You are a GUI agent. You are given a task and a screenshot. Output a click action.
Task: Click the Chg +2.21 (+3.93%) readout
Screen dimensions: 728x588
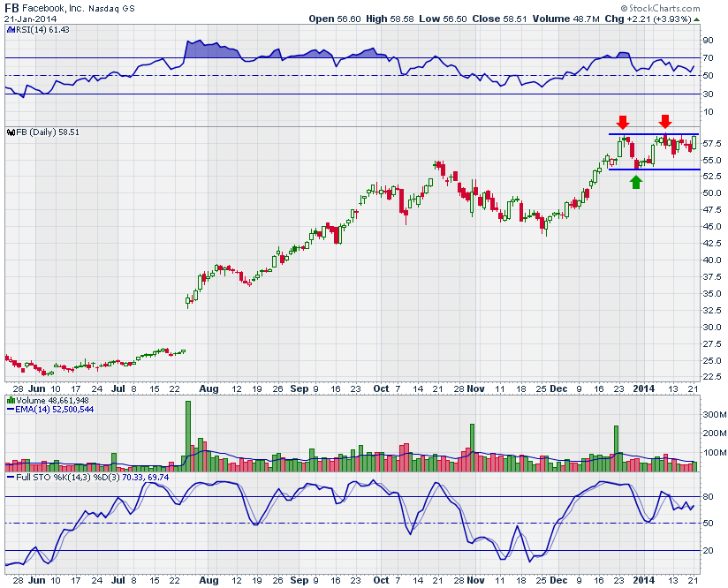pyautogui.click(x=648, y=19)
